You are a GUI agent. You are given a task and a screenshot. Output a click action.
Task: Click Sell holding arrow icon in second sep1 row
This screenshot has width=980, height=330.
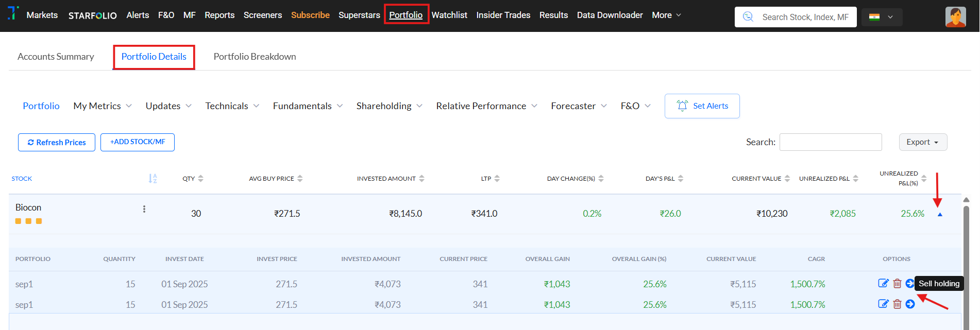[x=910, y=304]
